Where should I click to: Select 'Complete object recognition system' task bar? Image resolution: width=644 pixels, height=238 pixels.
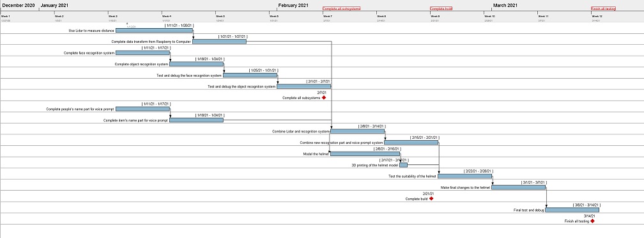[x=196, y=64]
